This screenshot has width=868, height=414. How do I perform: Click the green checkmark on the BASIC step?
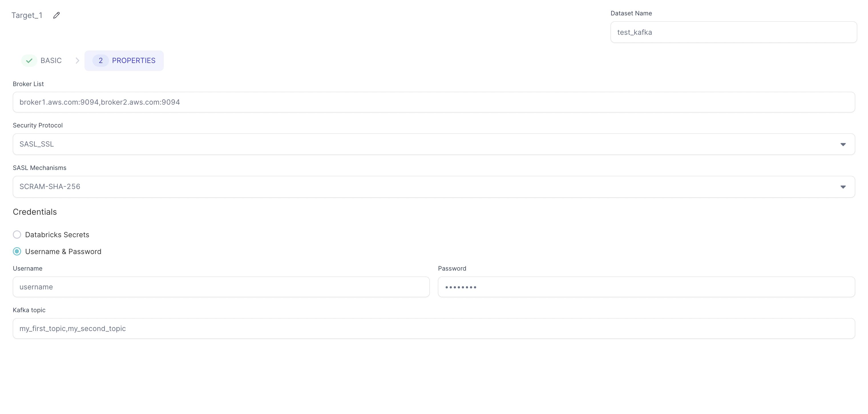coord(29,60)
